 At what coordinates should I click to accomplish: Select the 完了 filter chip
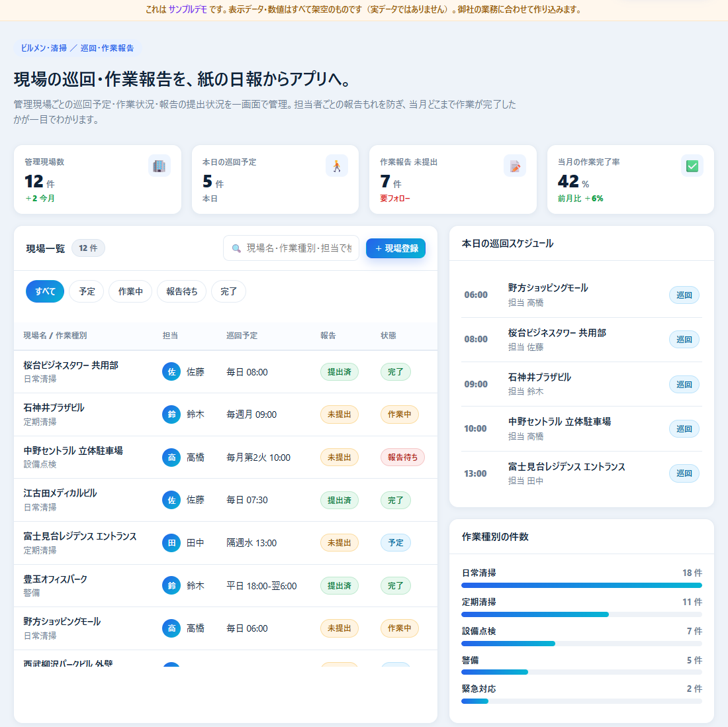(x=228, y=291)
